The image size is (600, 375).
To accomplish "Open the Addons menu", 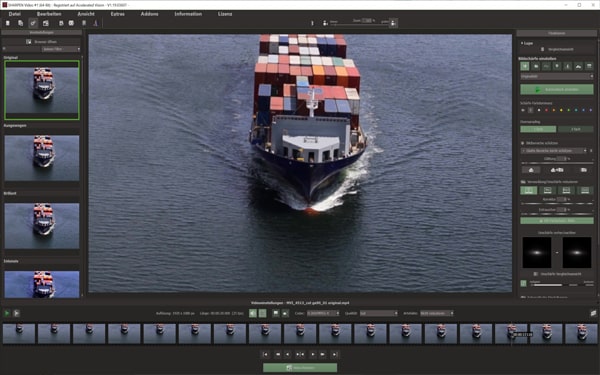I will coord(149,14).
